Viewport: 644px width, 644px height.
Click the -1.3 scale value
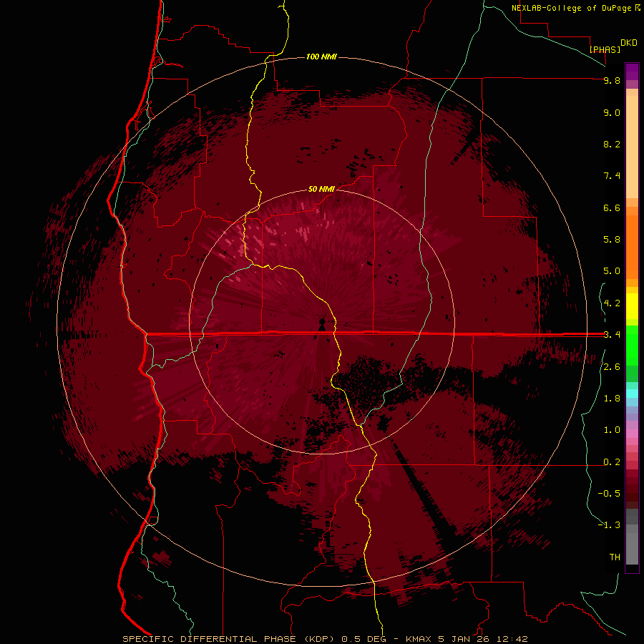click(609, 525)
